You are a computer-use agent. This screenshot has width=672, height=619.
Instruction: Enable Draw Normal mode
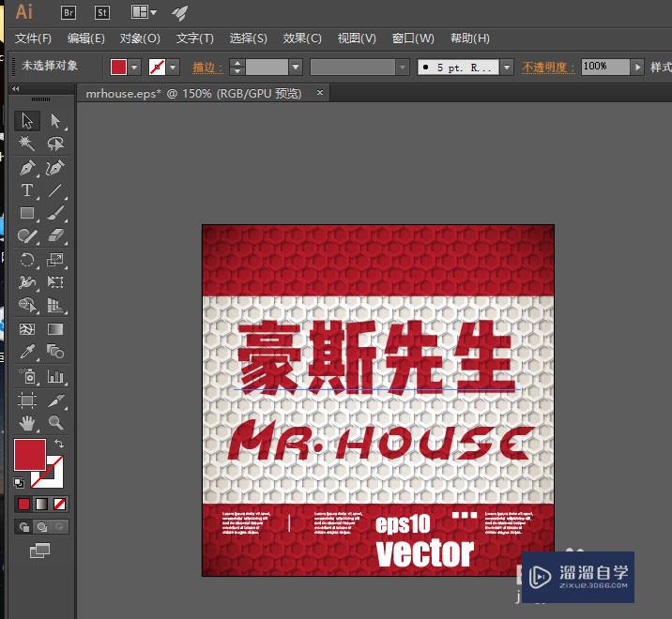(x=24, y=526)
